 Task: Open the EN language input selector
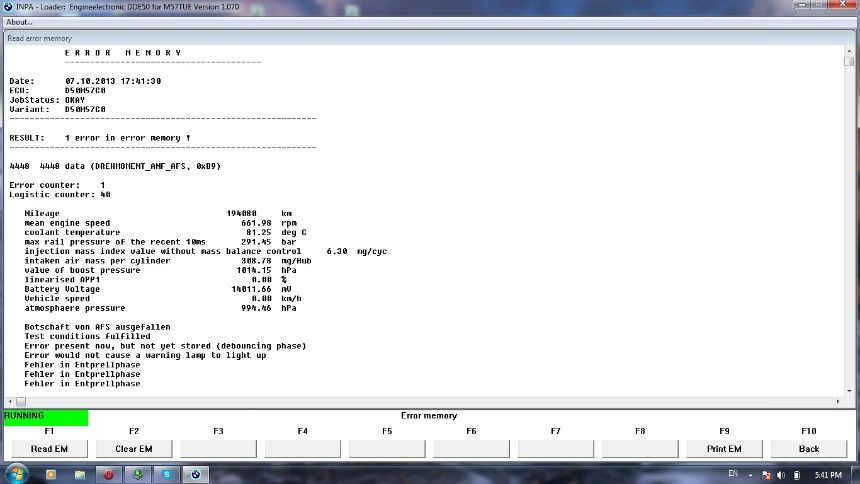click(733, 473)
